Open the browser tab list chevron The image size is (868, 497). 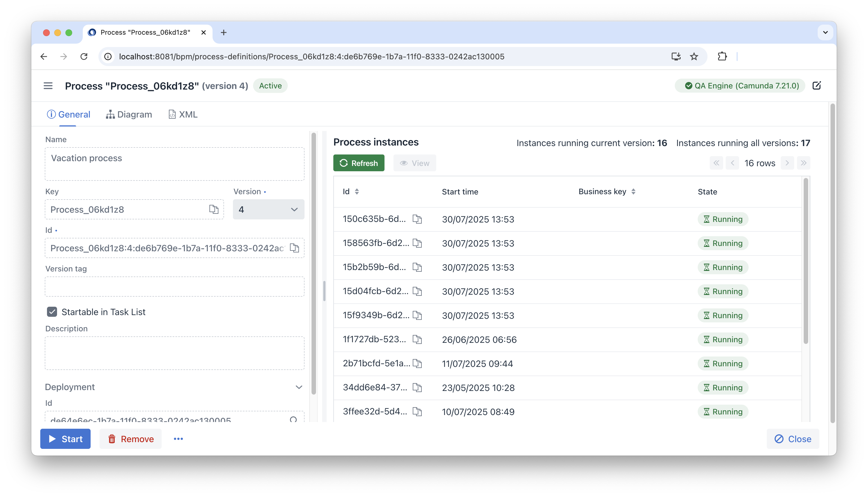pos(825,32)
